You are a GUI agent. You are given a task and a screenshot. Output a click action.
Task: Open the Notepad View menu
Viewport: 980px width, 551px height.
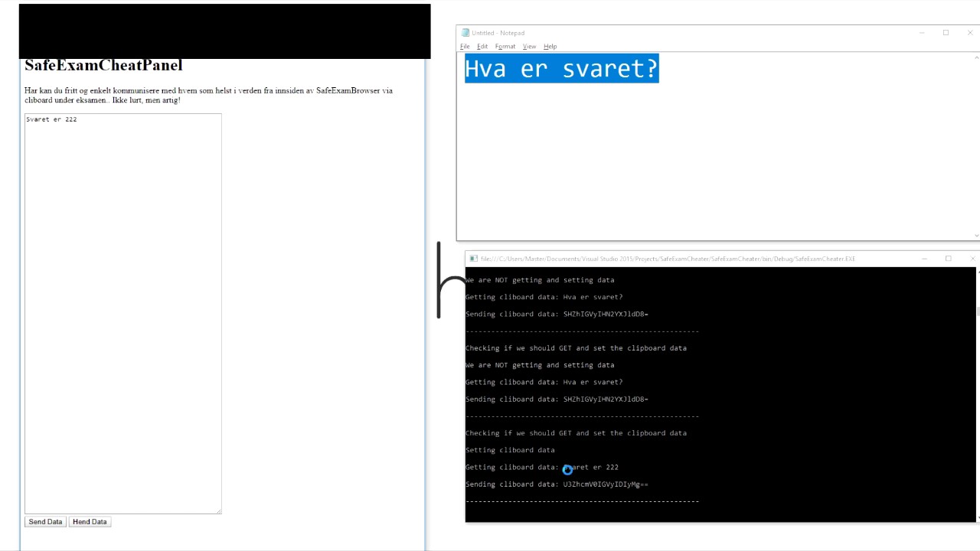529,47
